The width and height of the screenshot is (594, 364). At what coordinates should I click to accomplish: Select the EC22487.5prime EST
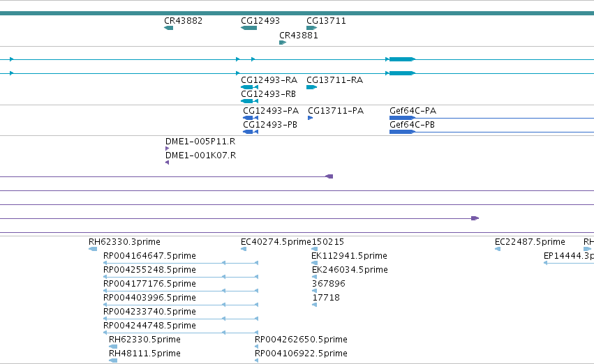[x=498, y=249]
